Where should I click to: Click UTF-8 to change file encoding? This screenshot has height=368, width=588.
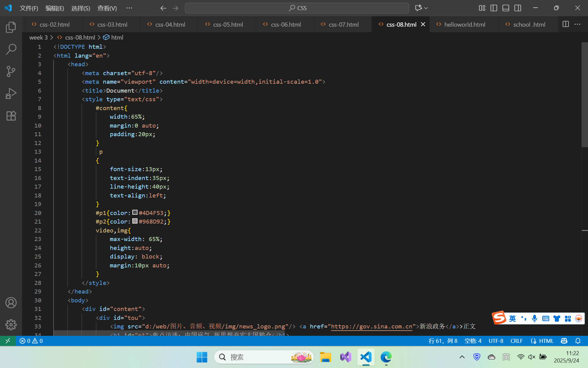(x=496, y=341)
